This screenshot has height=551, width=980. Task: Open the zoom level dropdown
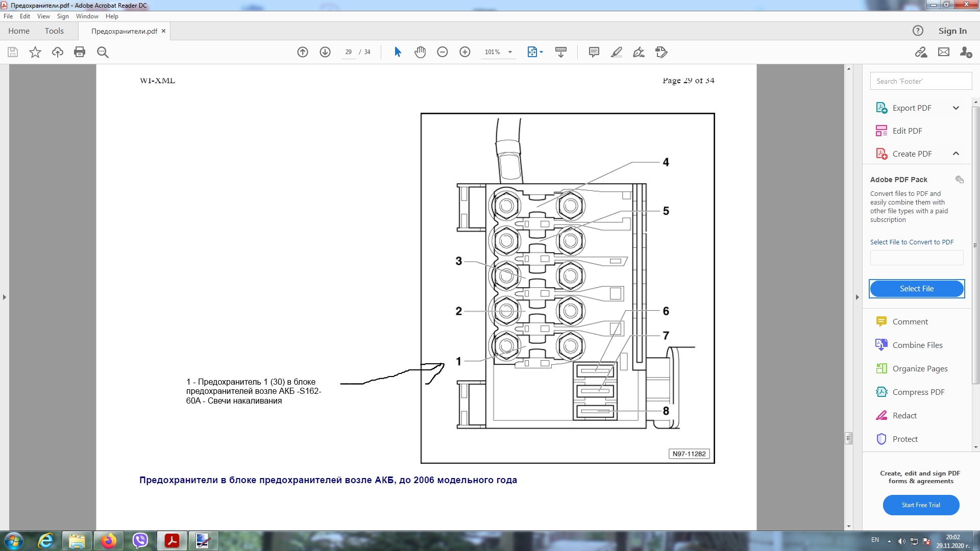click(x=510, y=52)
